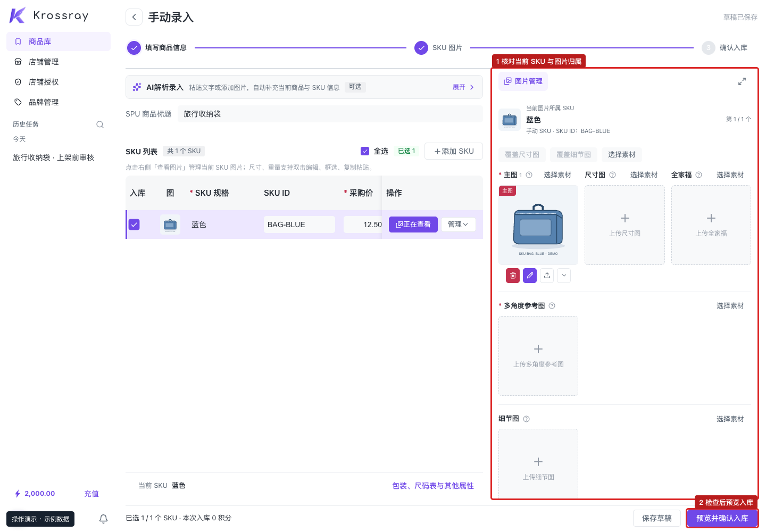Click the help icon next to 细节图
This screenshot has width=766, height=532.
coord(526,419)
